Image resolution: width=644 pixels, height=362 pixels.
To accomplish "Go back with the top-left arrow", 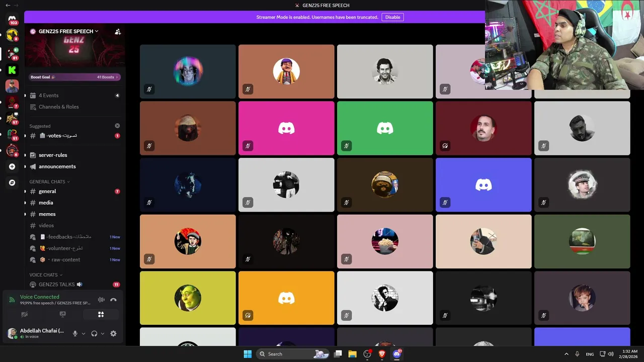I will tap(8, 5).
